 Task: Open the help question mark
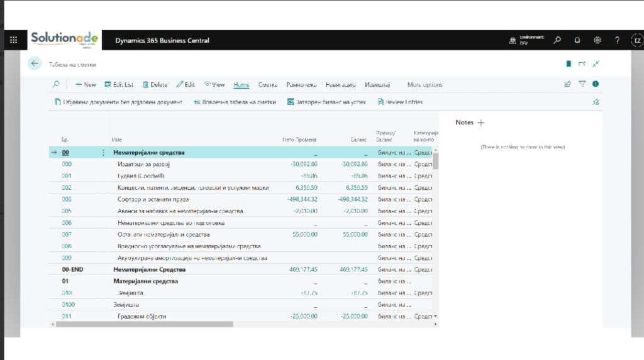(x=617, y=40)
